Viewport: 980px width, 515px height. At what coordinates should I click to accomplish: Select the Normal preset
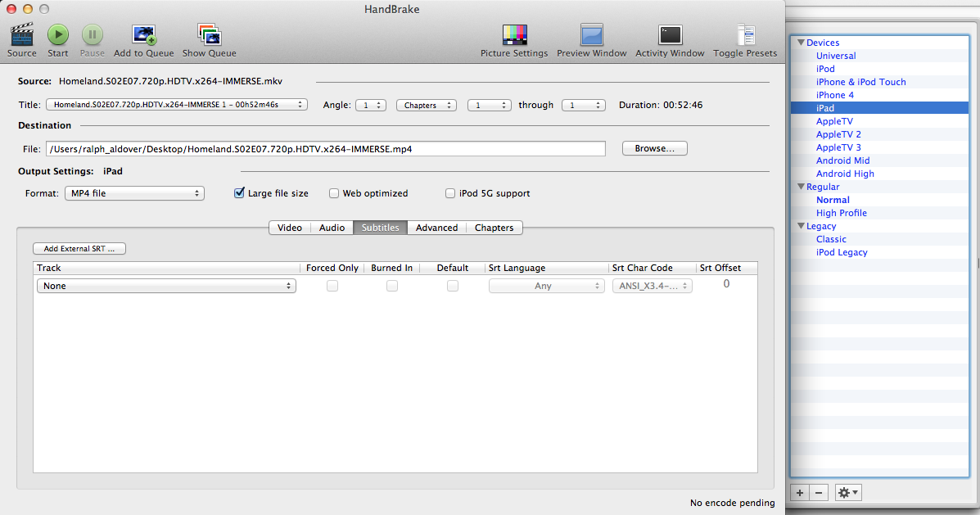[833, 200]
